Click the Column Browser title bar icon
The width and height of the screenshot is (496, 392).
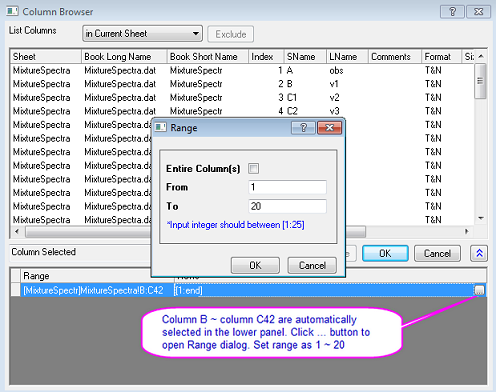[12, 12]
